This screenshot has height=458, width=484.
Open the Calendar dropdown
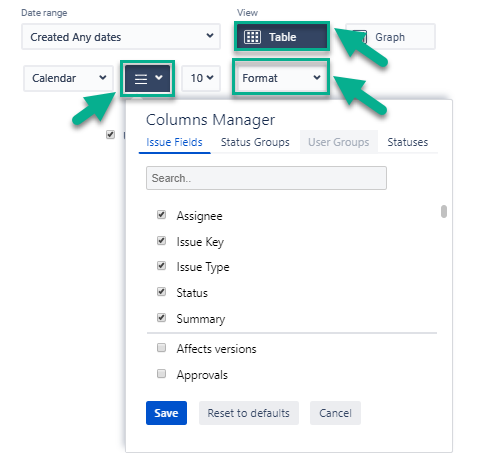tap(69, 78)
